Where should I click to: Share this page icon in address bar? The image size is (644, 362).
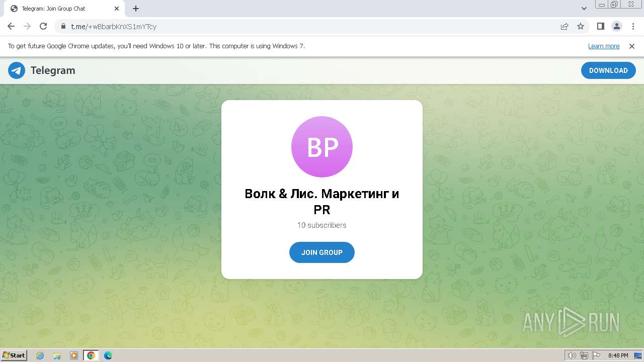(x=565, y=27)
